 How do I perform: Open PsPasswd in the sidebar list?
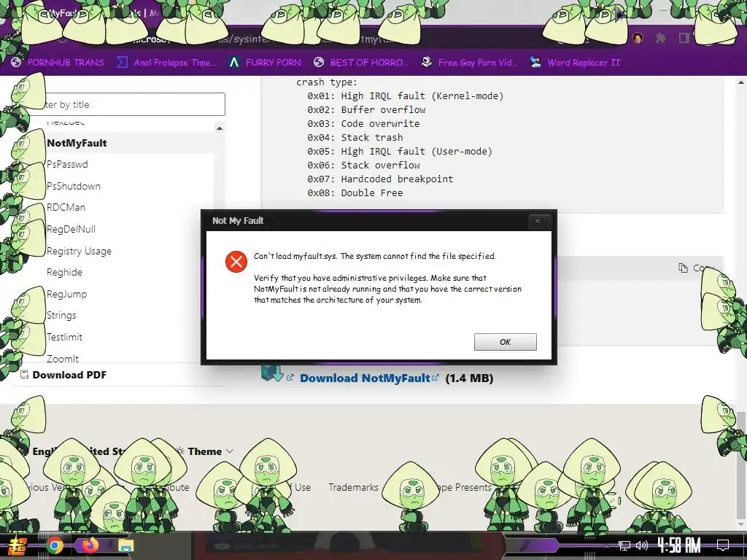click(67, 164)
